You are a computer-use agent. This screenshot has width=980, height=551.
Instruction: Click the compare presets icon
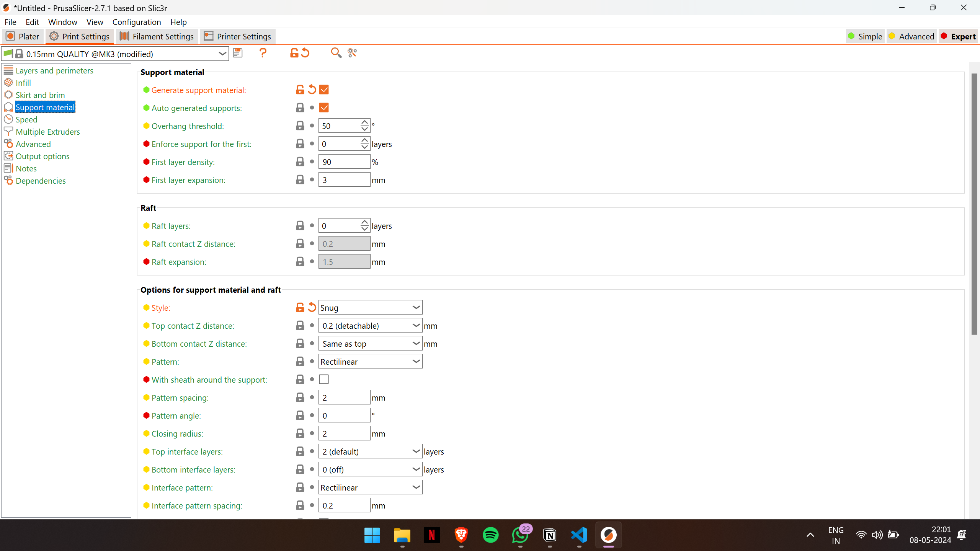[352, 53]
